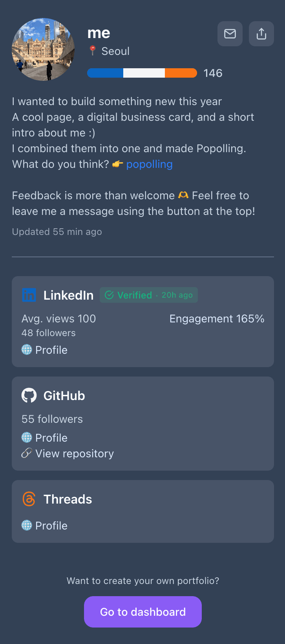Click the Threads card heading
Image resolution: width=285 pixels, height=644 pixels.
68,499
